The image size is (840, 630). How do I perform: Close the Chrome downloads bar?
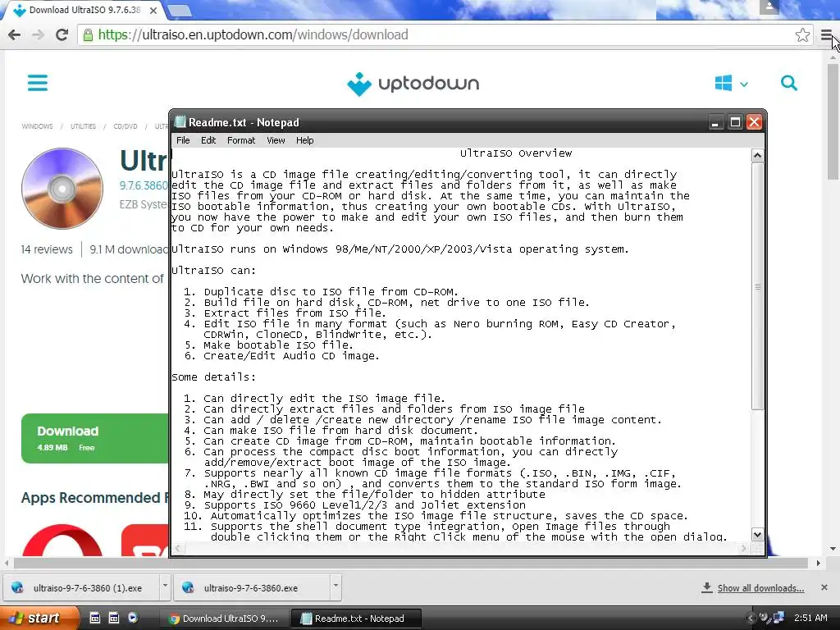point(824,587)
